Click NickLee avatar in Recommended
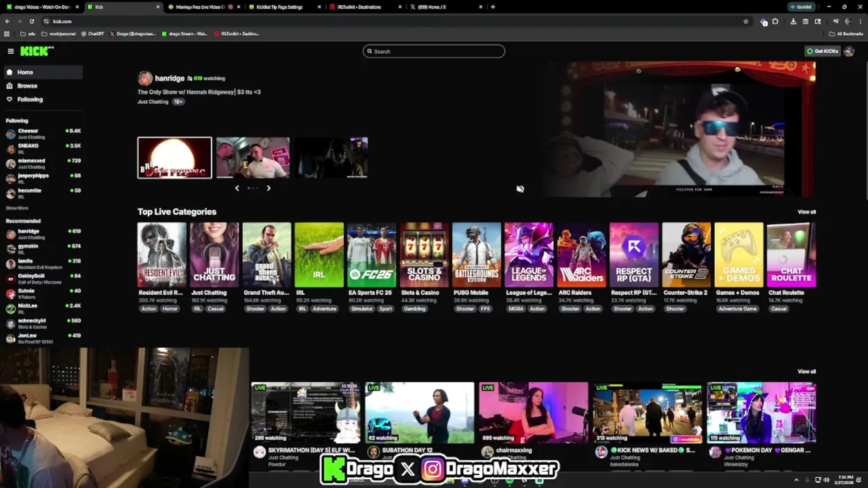The width and height of the screenshot is (868, 488). [10, 308]
